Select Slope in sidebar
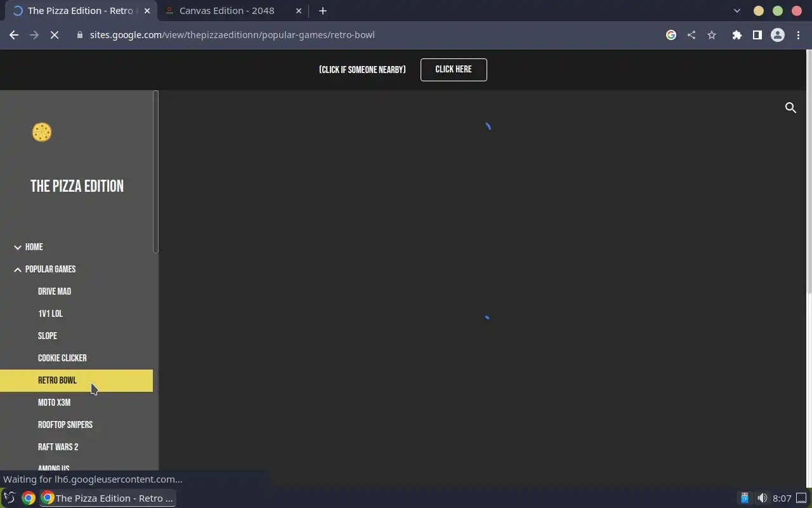812x508 pixels. 48,336
